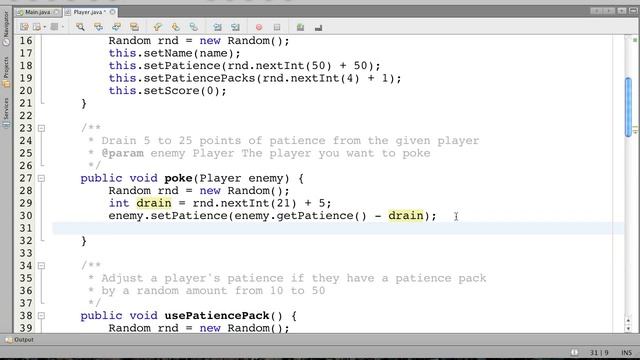Click 'poke' method name on line 27
The image size is (640, 360).
[x=178, y=178]
